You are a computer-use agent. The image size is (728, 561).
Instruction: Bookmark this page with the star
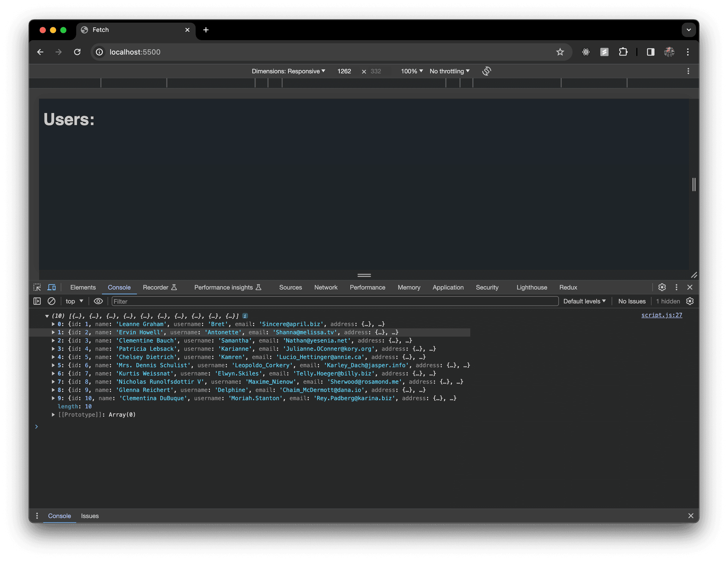(x=560, y=52)
